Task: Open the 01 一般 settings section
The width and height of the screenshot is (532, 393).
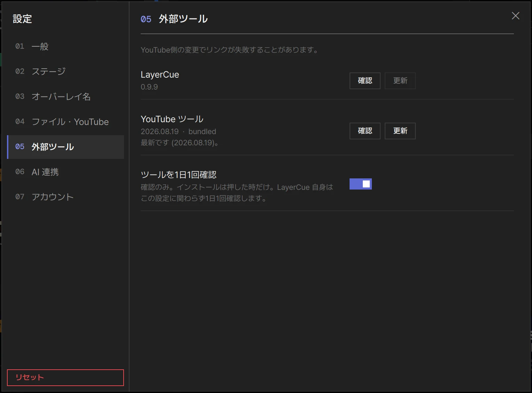Action: point(65,46)
